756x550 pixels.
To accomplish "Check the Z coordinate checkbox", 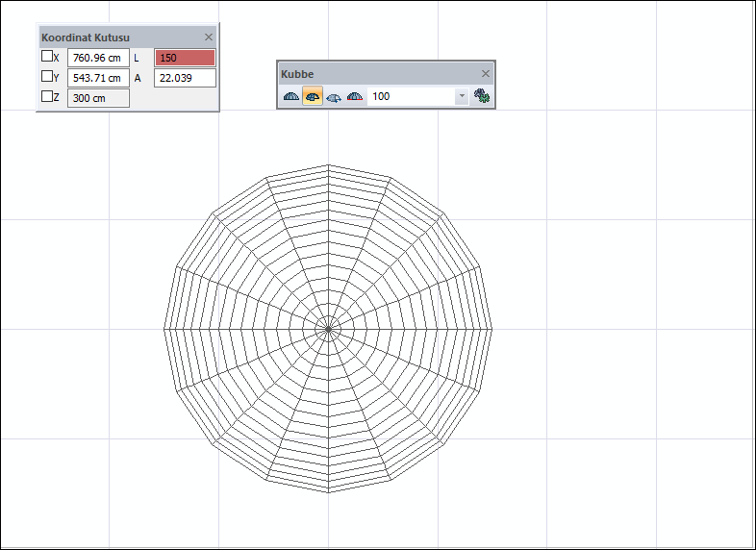I will click(47, 97).
